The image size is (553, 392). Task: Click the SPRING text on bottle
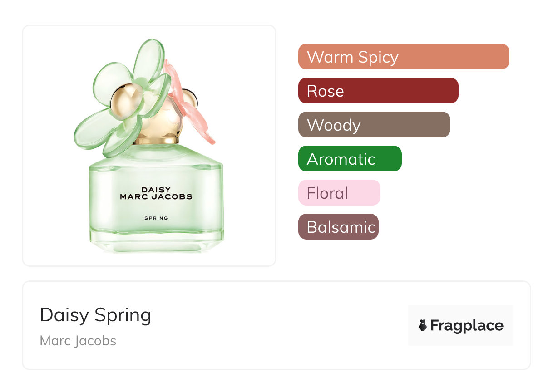pos(156,218)
